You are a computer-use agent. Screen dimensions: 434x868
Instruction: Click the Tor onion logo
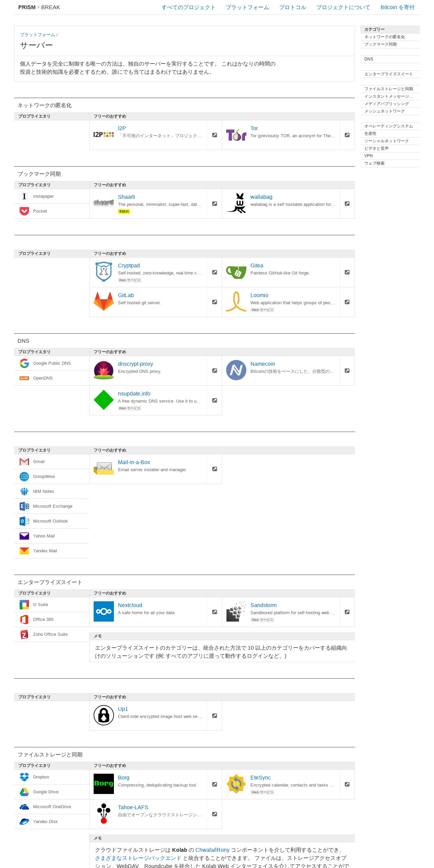(236, 135)
